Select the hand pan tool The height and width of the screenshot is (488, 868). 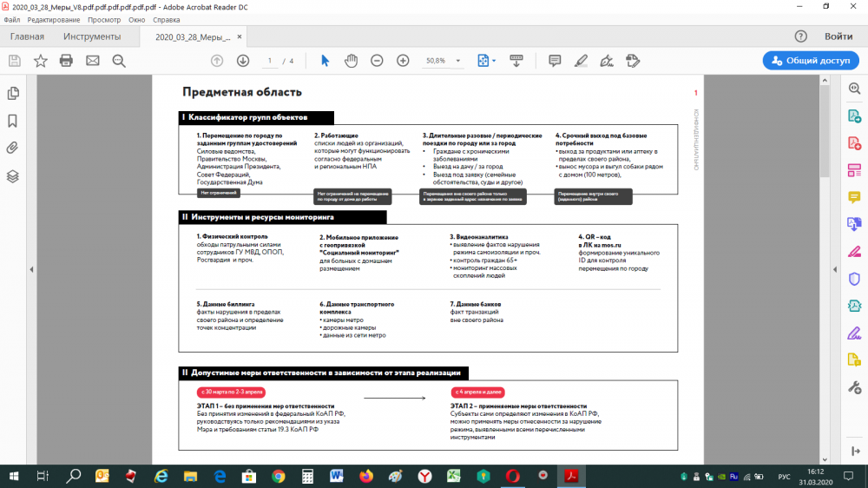pyautogui.click(x=351, y=61)
